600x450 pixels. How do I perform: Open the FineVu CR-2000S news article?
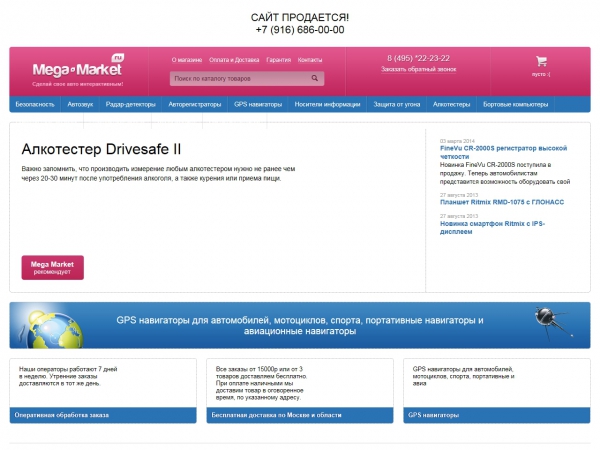[x=503, y=152]
